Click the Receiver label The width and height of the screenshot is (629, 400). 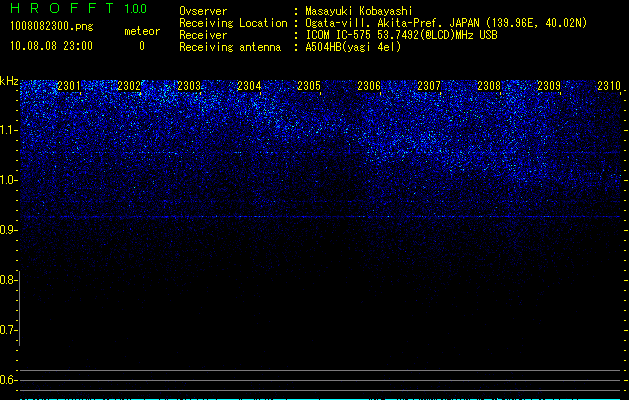[203, 35]
